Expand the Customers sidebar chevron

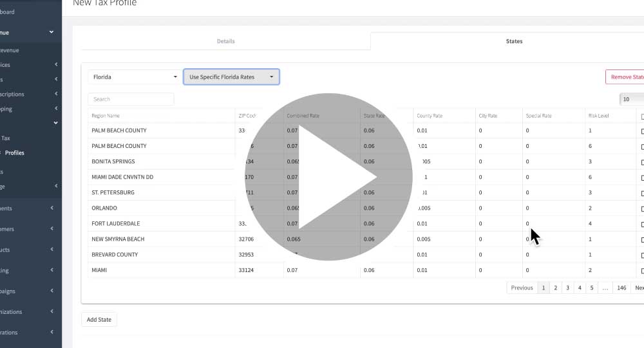pyautogui.click(x=52, y=229)
